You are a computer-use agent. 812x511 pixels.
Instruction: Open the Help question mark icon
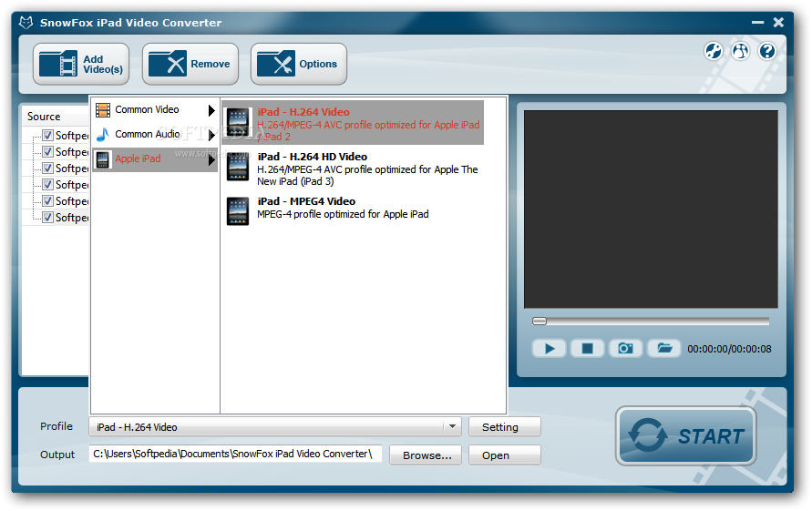tap(767, 51)
